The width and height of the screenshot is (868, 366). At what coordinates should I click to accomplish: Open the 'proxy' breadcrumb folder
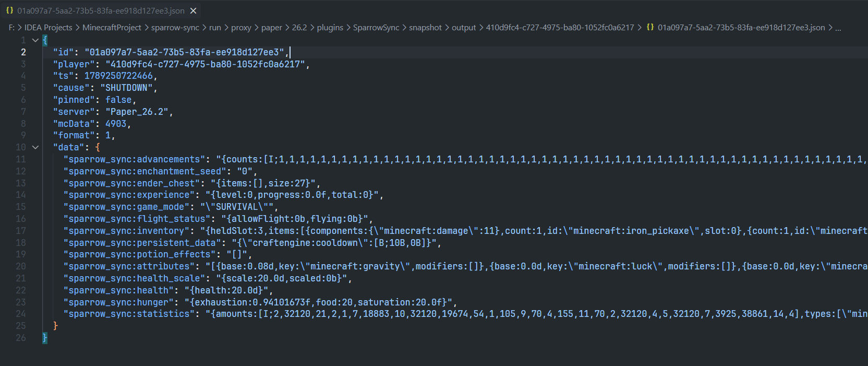[x=241, y=27]
